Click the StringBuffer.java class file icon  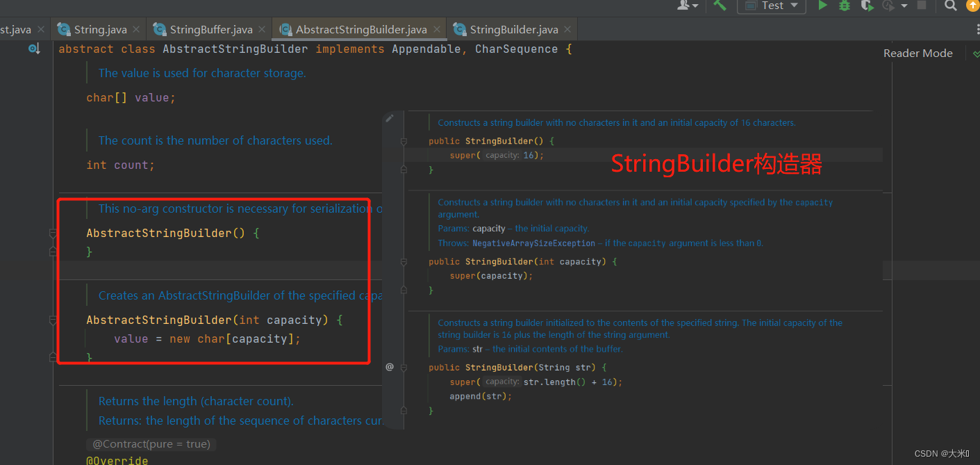160,29
